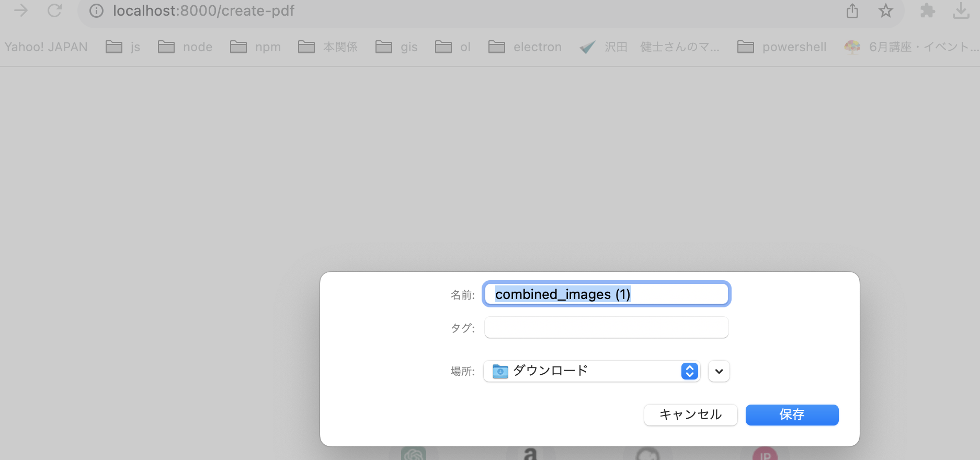Open the npm bookmarks folder

click(255, 47)
